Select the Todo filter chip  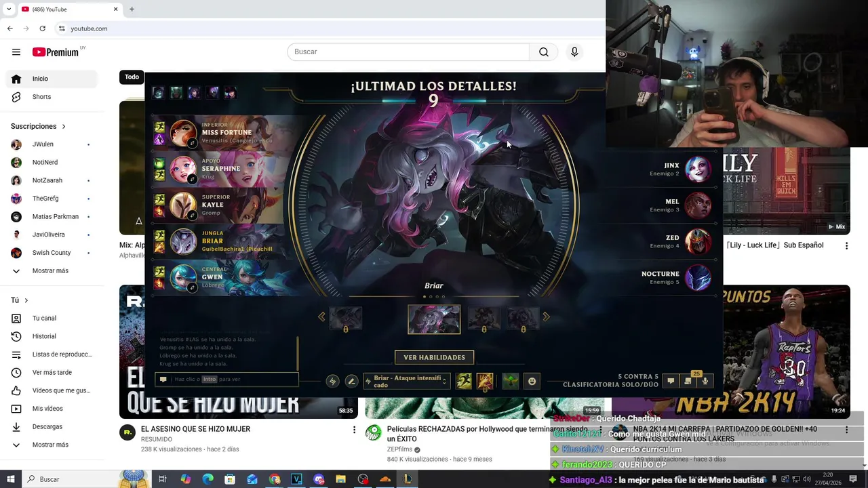point(132,77)
